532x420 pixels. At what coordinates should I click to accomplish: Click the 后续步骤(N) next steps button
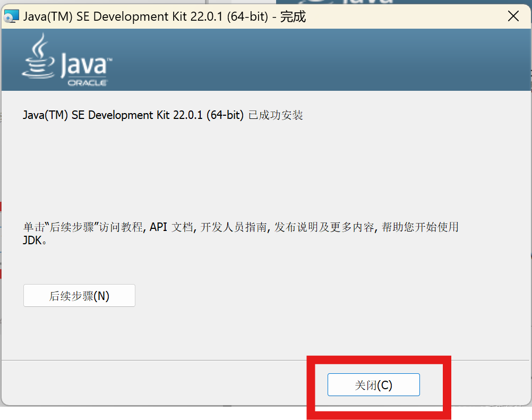[79, 296]
